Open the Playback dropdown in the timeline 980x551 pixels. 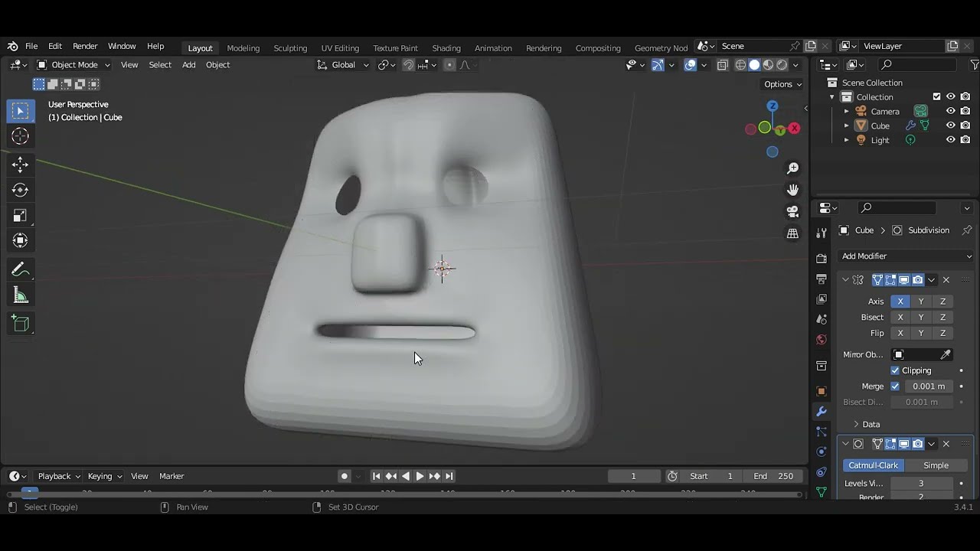(x=59, y=476)
